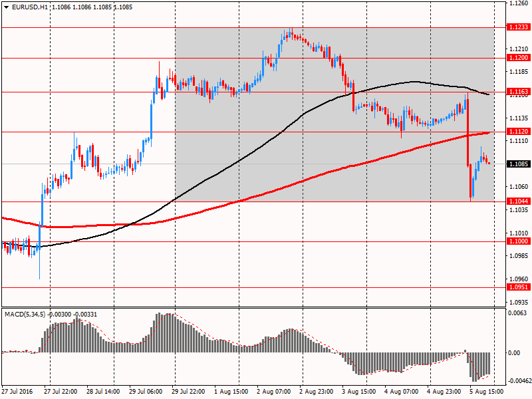Click the 1.1260 price scale value
The height and width of the screenshot is (399, 532).
tap(519, 3)
